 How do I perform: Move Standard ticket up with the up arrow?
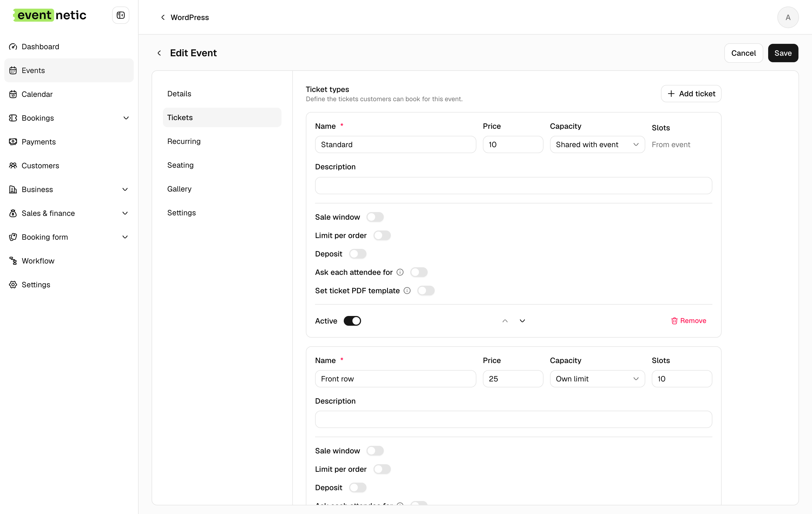coord(505,321)
